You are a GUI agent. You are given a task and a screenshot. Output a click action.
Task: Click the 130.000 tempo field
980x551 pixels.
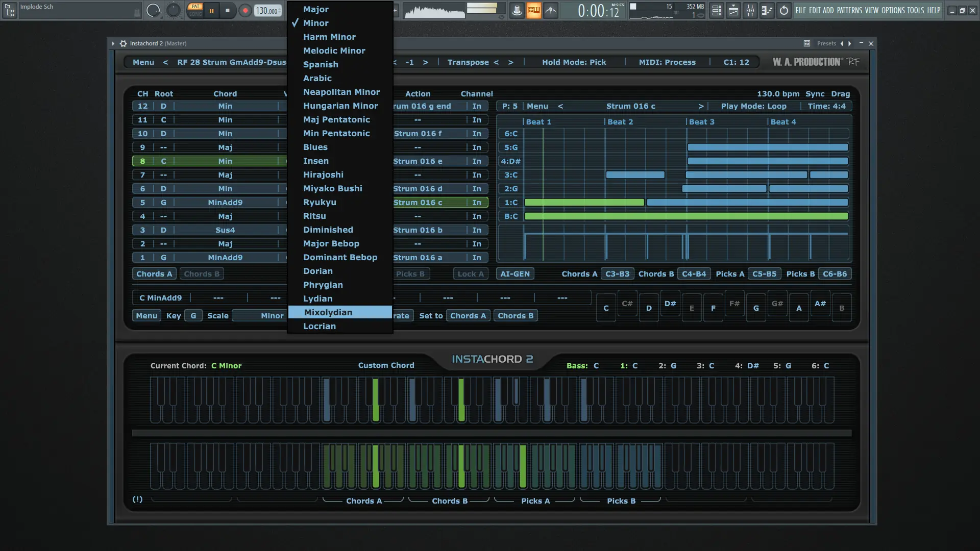tap(267, 11)
